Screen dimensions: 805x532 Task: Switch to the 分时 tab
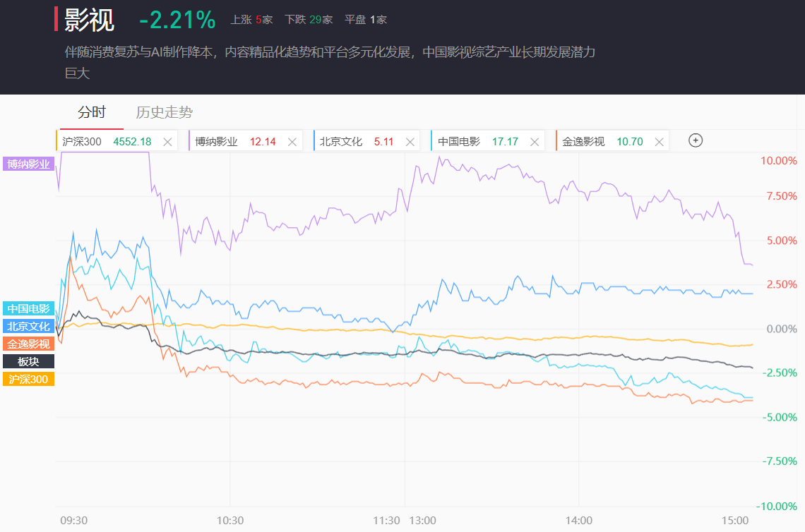[x=92, y=112]
